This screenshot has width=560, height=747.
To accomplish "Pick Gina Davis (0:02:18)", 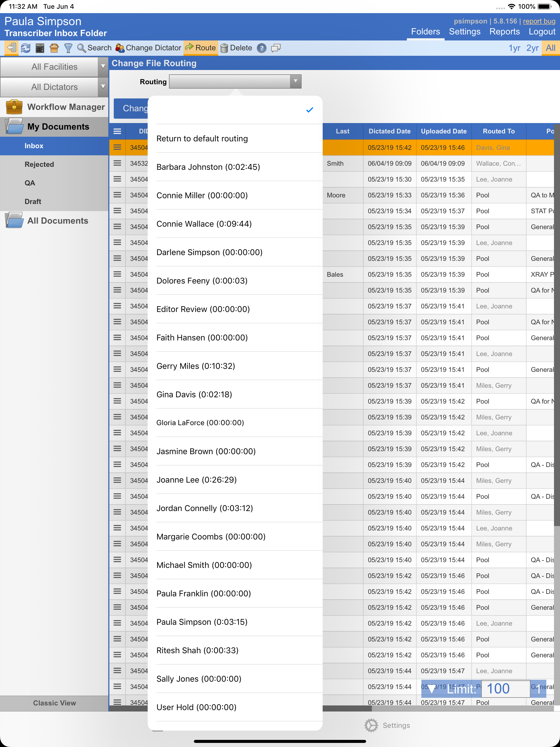I will (235, 395).
